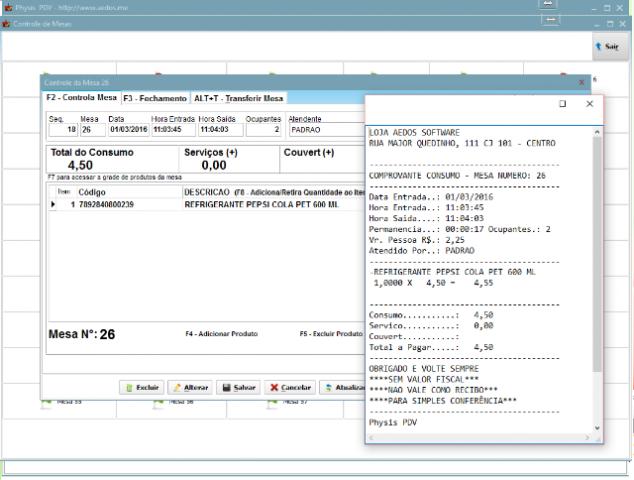Image resolution: width=634 pixels, height=480 pixels.
Task: Click the Data field 01/03/2016
Action: click(129, 130)
